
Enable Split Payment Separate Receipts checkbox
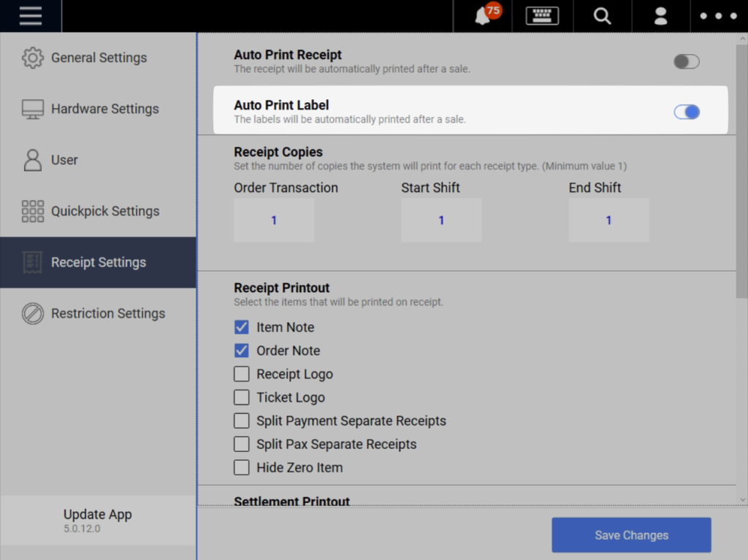(x=242, y=421)
